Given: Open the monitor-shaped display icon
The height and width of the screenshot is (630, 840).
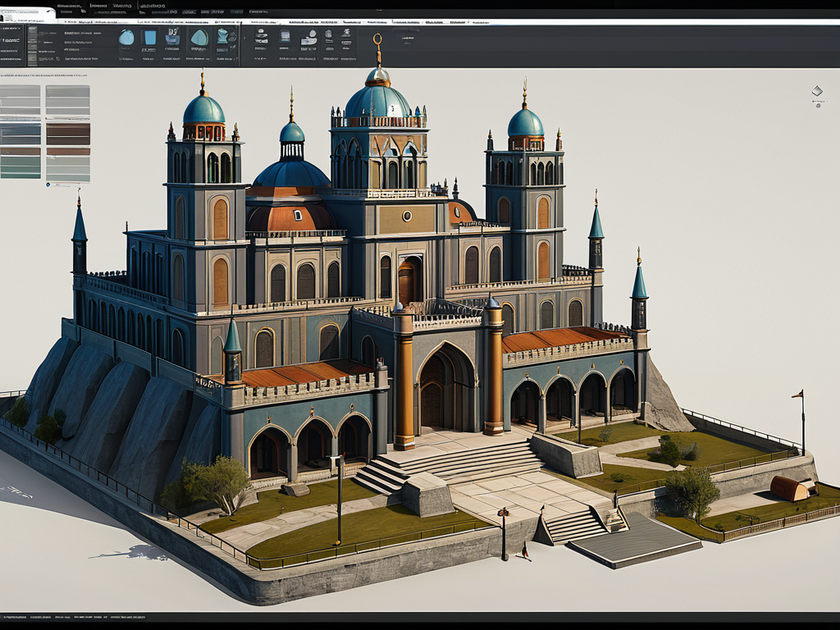Looking at the screenshot, I should point(285,37).
